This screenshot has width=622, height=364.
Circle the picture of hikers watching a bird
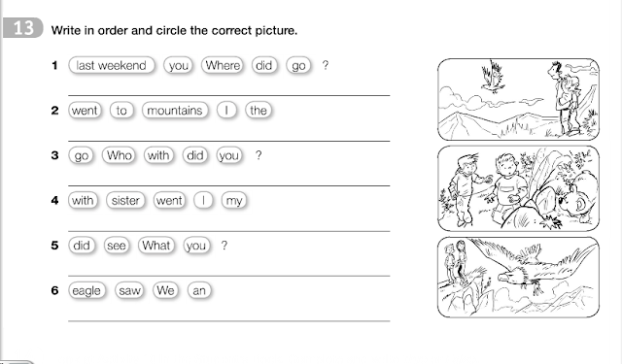click(518, 99)
